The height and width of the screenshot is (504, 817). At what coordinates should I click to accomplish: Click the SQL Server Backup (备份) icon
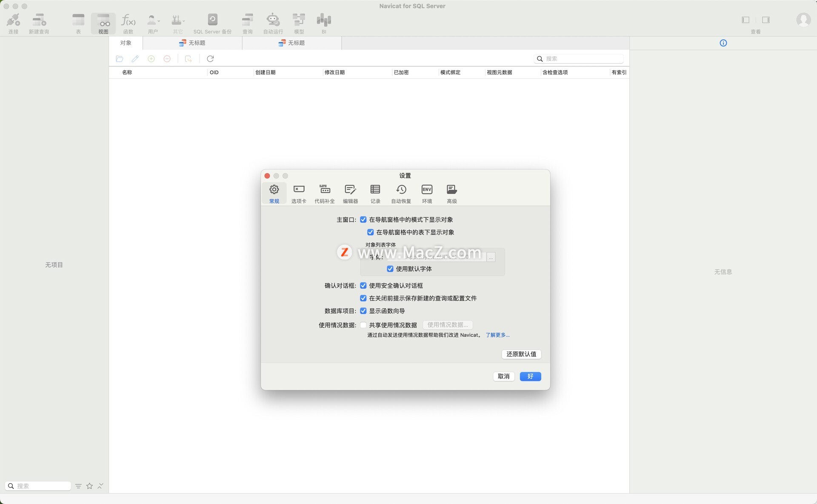click(212, 23)
